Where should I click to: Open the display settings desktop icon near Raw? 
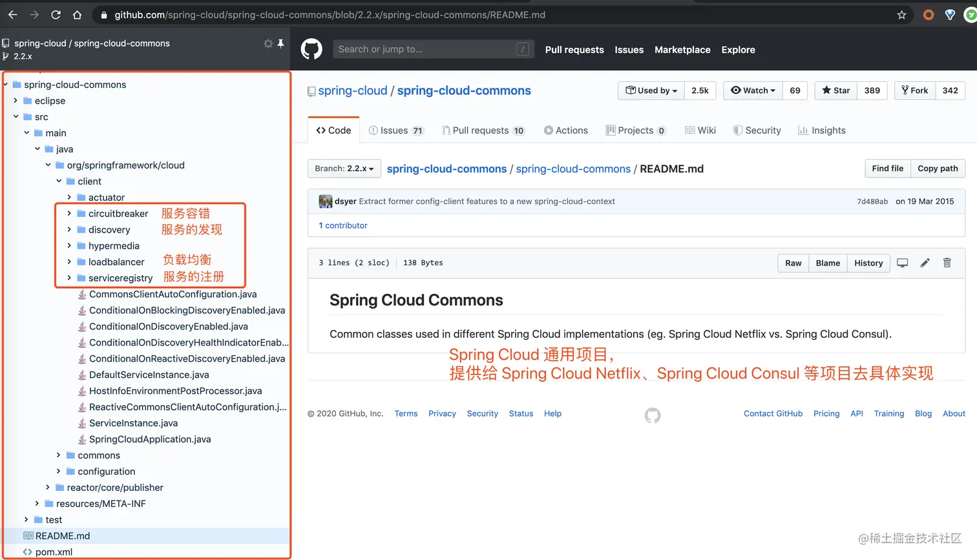tap(903, 263)
